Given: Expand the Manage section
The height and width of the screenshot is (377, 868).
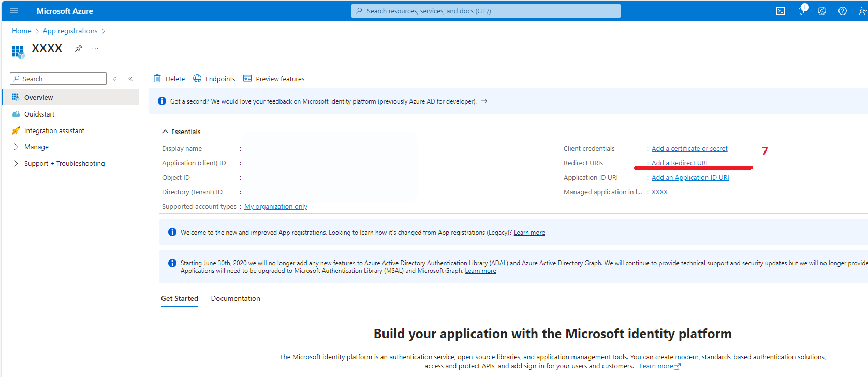Looking at the screenshot, I should click(x=16, y=147).
